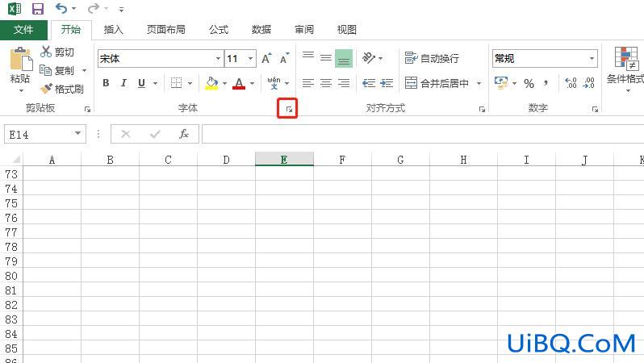Apply percent style

[529, 83]
